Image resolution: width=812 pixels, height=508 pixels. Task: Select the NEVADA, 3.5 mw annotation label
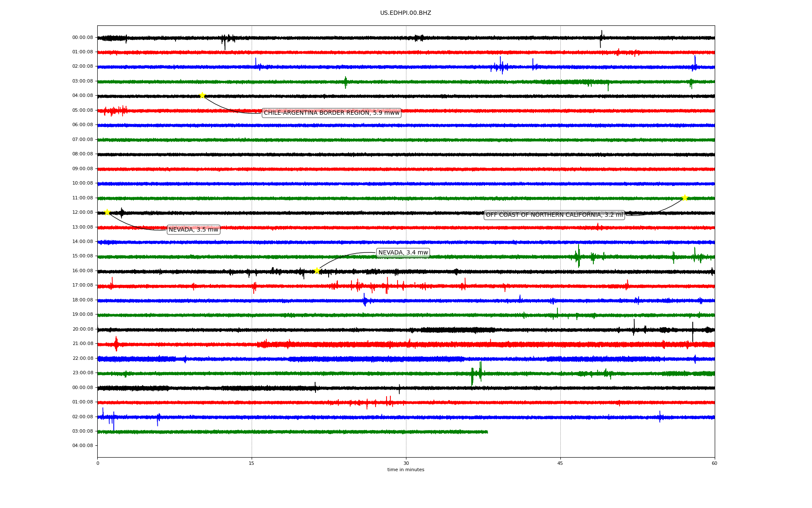[x=193, y=230]
